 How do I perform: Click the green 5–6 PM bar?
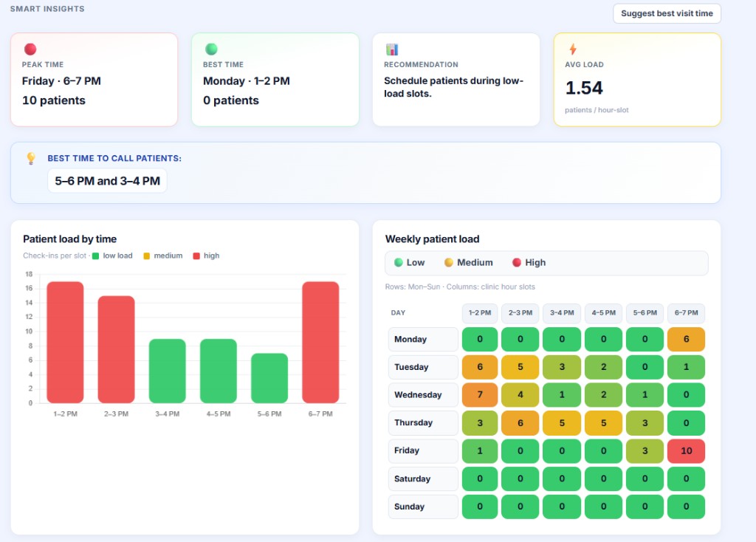point(269,377)
